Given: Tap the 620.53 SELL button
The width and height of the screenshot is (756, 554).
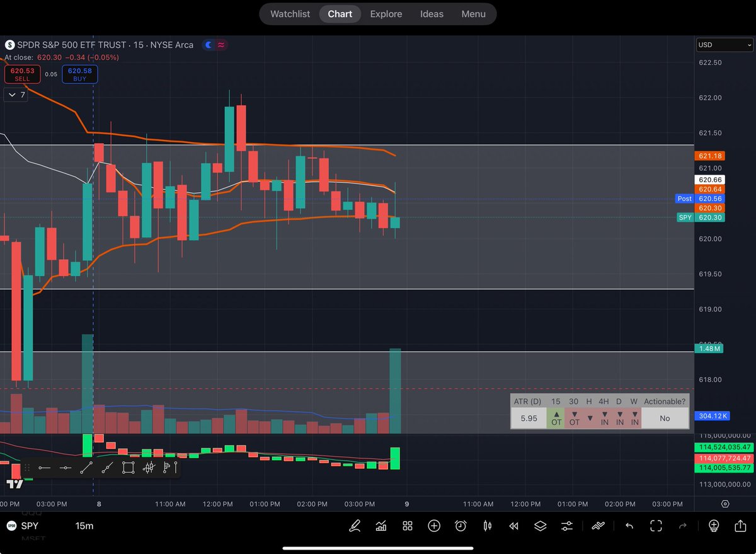Looking at the screenshot, I should (23, 74).
